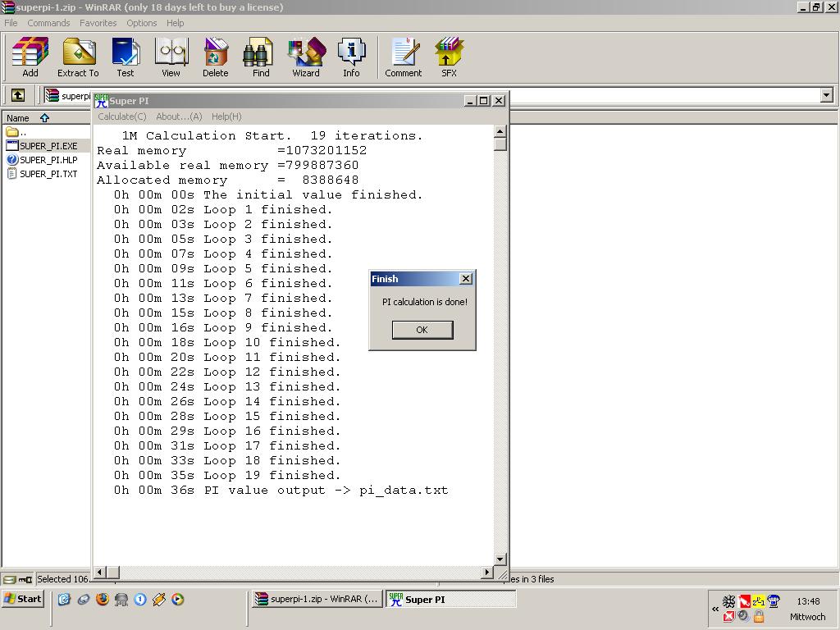This screenshot has width=840, height=630.
Task: Click the key icon in WinRAR status bar
Action: [25, 579]
